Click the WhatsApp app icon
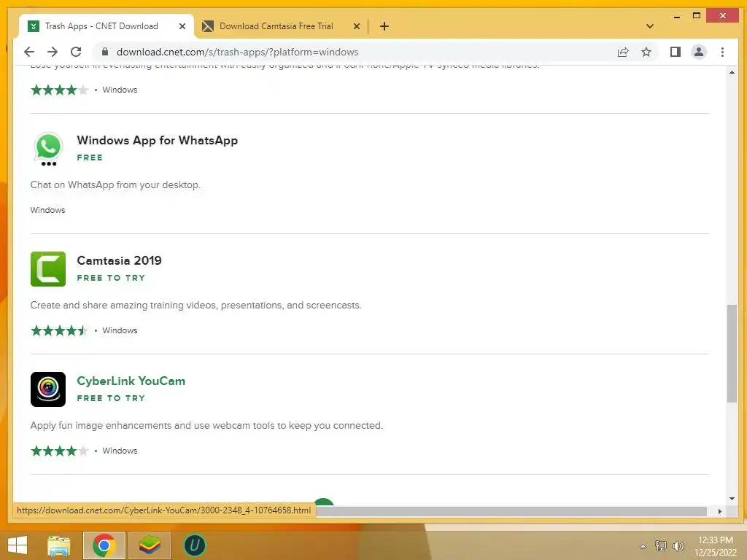Image resolution: width=747 pixels, height=560 pixels. [x=48, y=148]
